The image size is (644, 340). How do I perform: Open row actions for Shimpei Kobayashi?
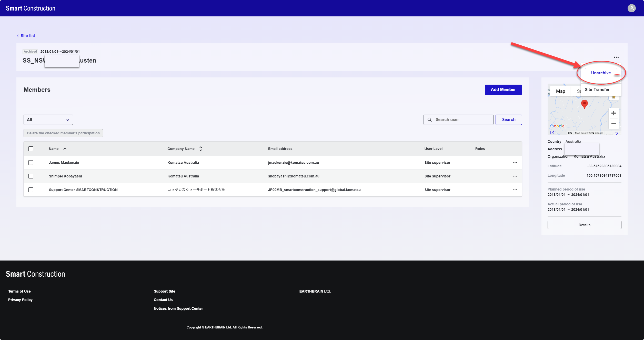click(515, 176)
